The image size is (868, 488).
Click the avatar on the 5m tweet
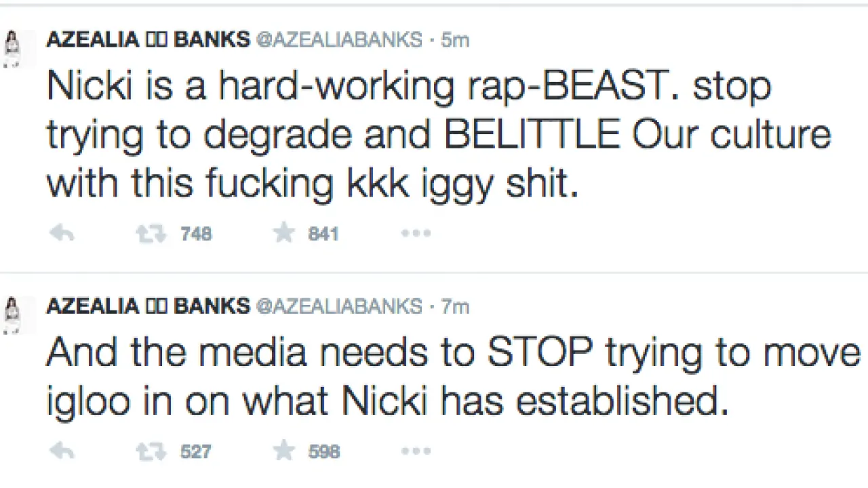[x=13, y=49]
